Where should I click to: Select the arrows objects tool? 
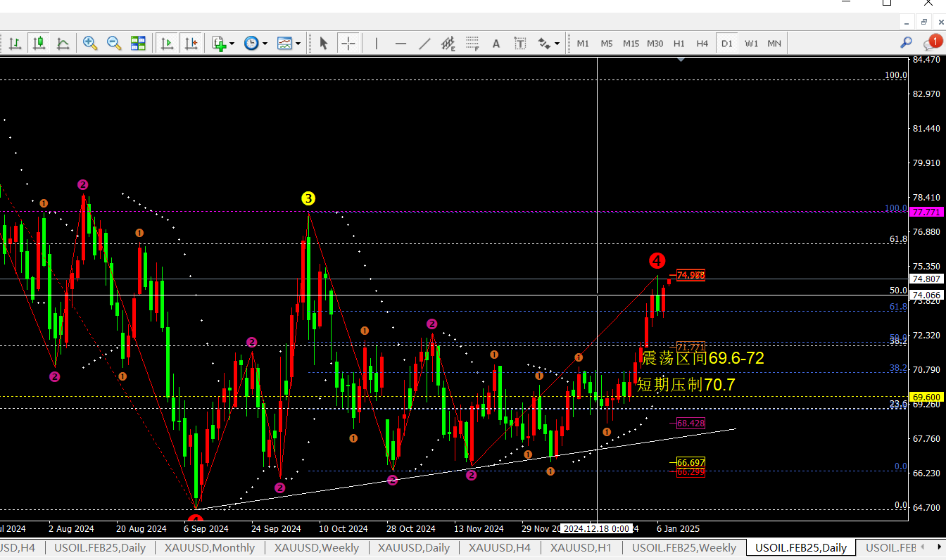[544, 44]
